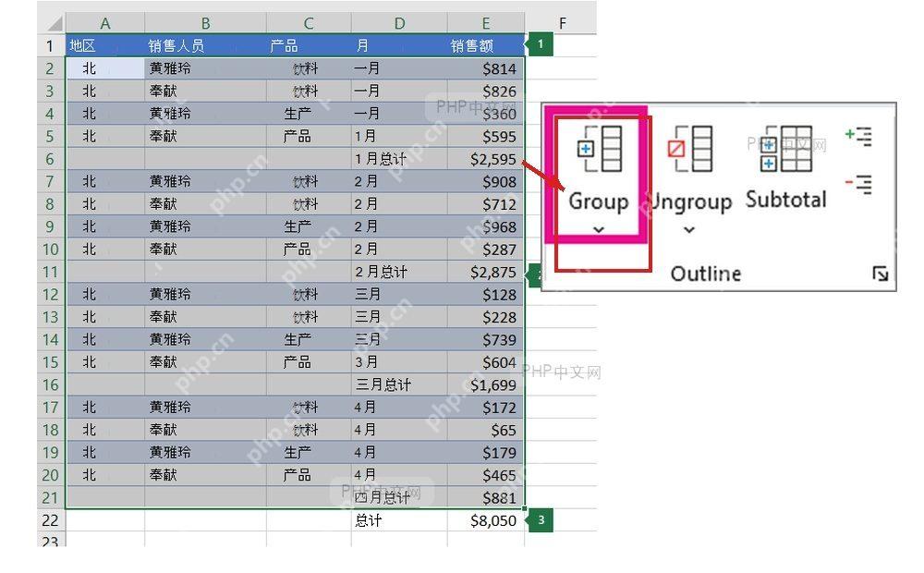The height and width of the screenshot is (573, 924).
Task: Select the cell with value $814
Action: coord(486,68)
